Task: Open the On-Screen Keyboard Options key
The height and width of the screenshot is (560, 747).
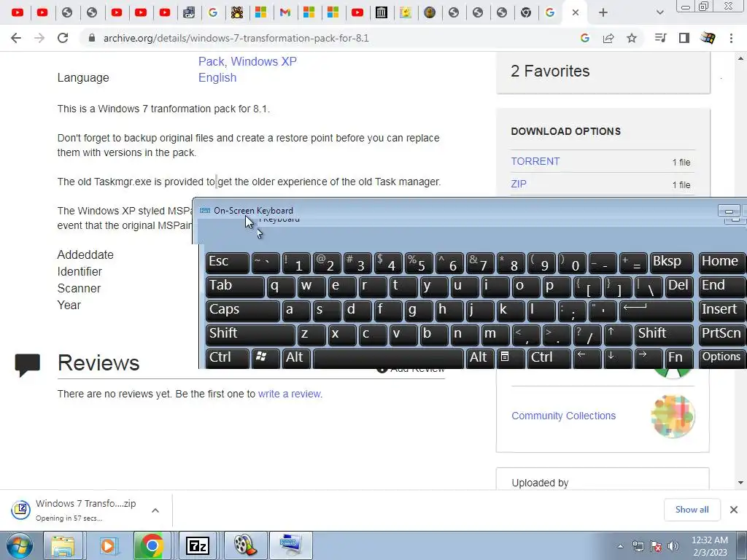Action: pyautogui.click(x=721, y=358)
